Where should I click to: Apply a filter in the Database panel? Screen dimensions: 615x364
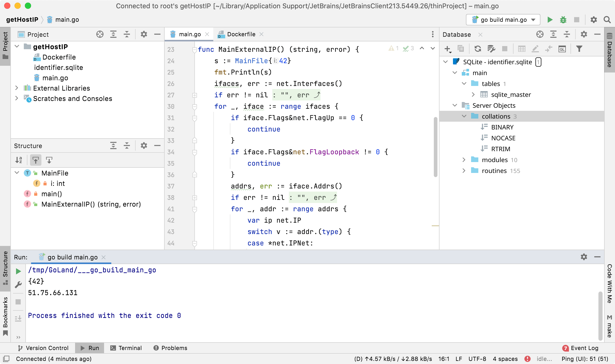click(x=580, y=49)
